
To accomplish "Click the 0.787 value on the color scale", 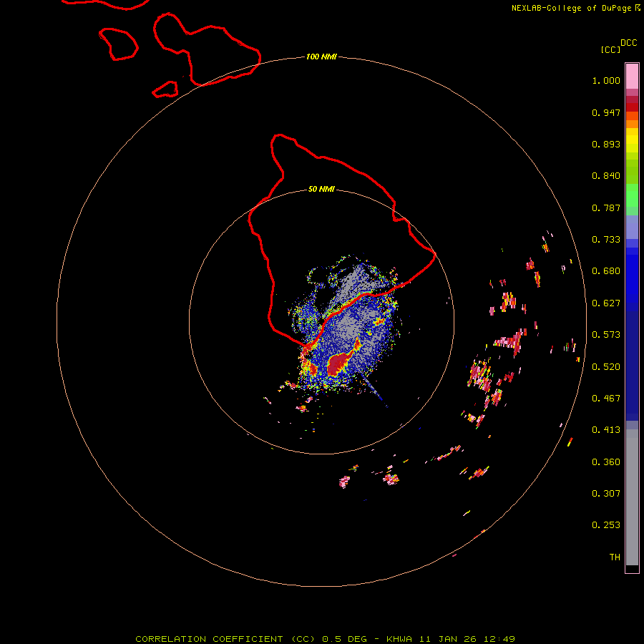I will (x=606, y=208).
